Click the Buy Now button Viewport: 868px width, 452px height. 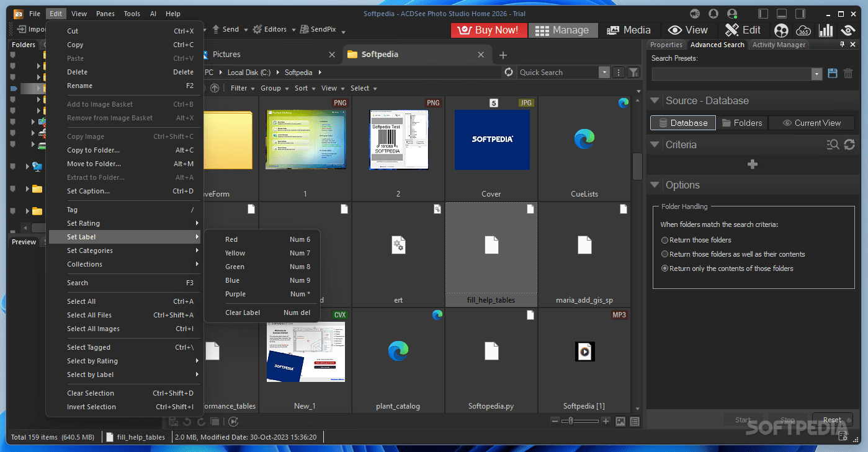(x=488, y=30)
